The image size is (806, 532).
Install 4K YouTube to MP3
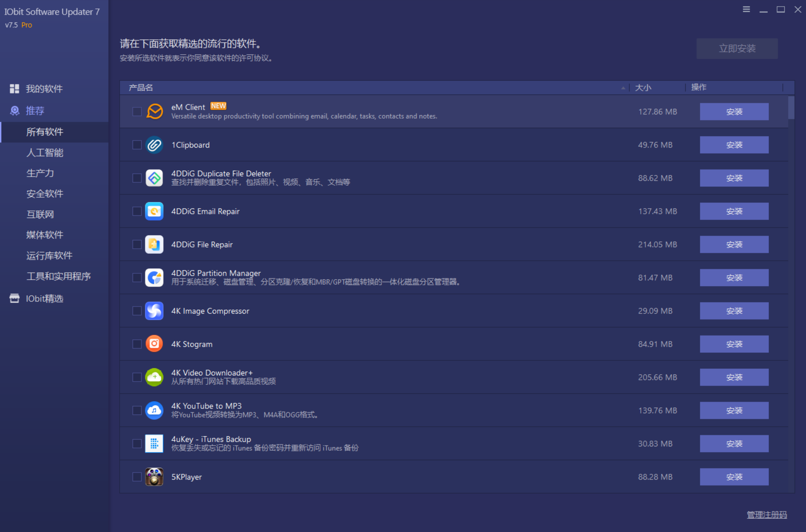tap(734, 411)
